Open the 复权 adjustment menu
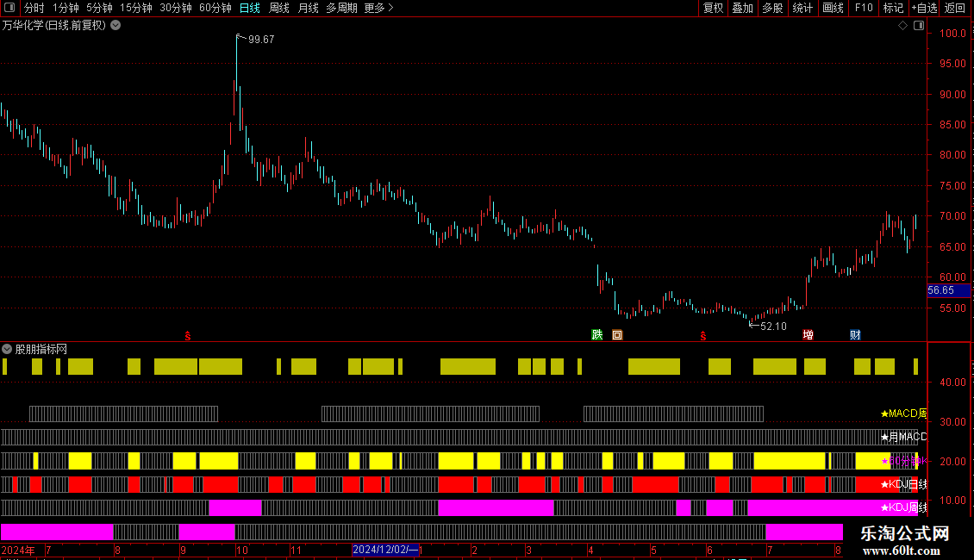The height and width of the screenshot is (560, 974). [713, 8]
